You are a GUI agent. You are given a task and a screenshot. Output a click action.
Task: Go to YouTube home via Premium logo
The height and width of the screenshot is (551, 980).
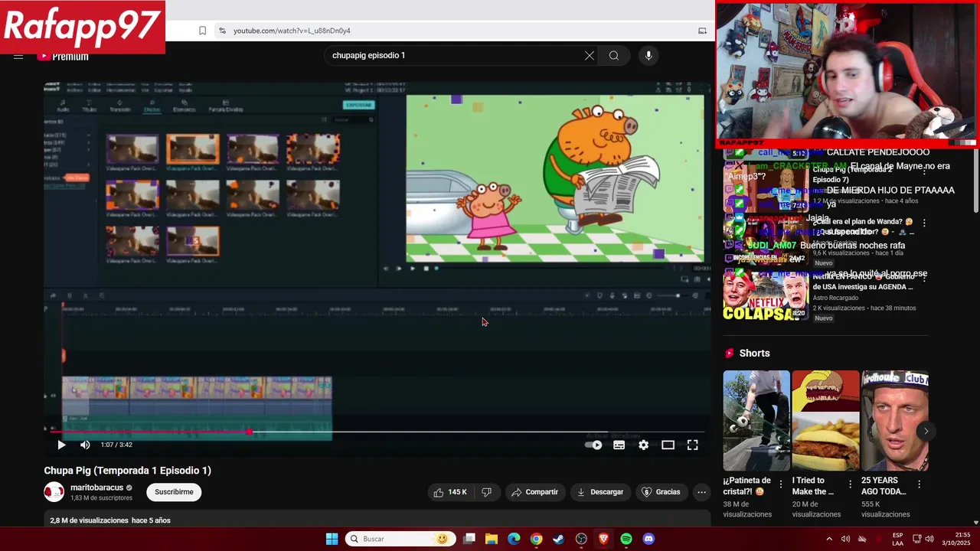pos(63,57)
